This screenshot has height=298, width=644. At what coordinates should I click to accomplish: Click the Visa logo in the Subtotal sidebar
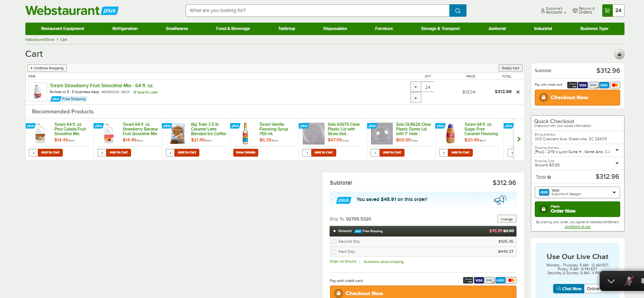click(582, 85)
